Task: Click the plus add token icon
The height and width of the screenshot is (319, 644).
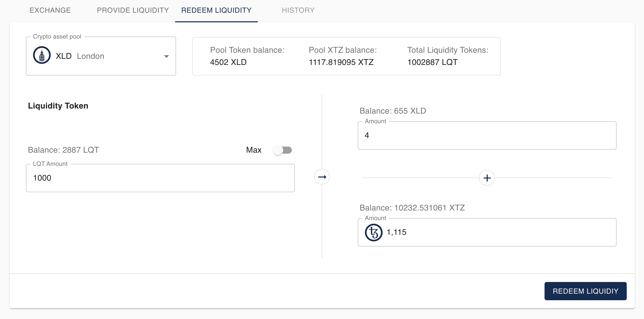Action: [x=487, y=178]
